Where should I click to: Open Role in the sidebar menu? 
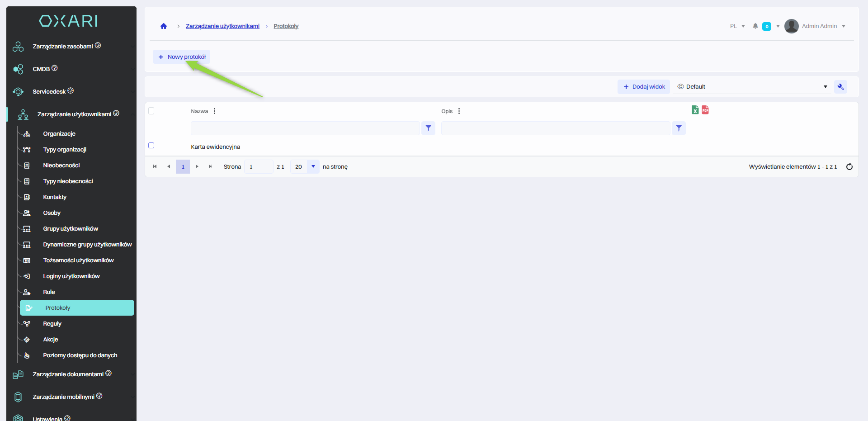tap(49, 292)
